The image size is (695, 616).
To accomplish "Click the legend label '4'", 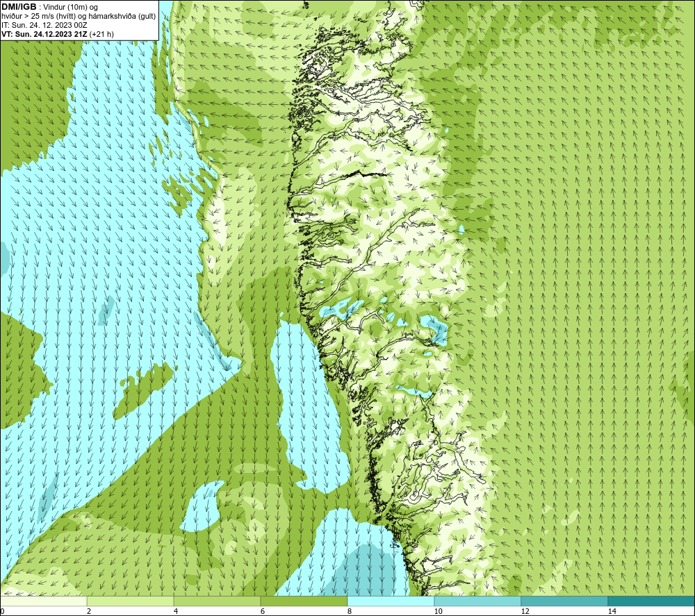I will 176,611.
